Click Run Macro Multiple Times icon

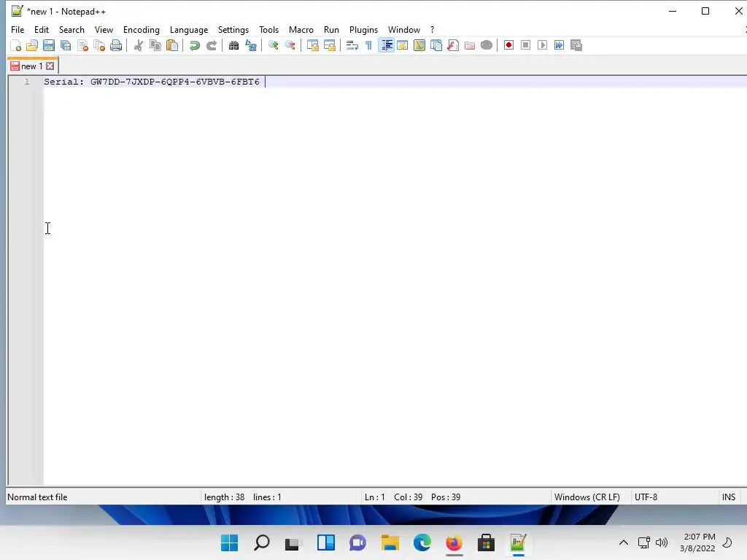tap(559, 45)
